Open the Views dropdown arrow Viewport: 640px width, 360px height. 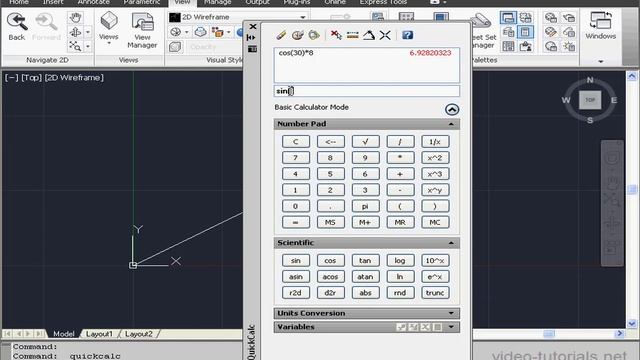click(109, 43)
